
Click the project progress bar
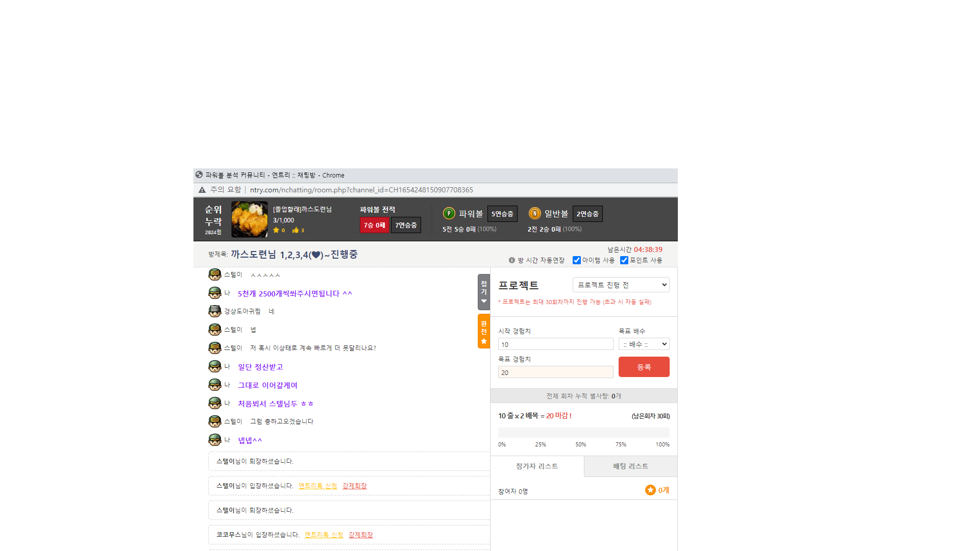pyautogui.click(x=583, y=433)
